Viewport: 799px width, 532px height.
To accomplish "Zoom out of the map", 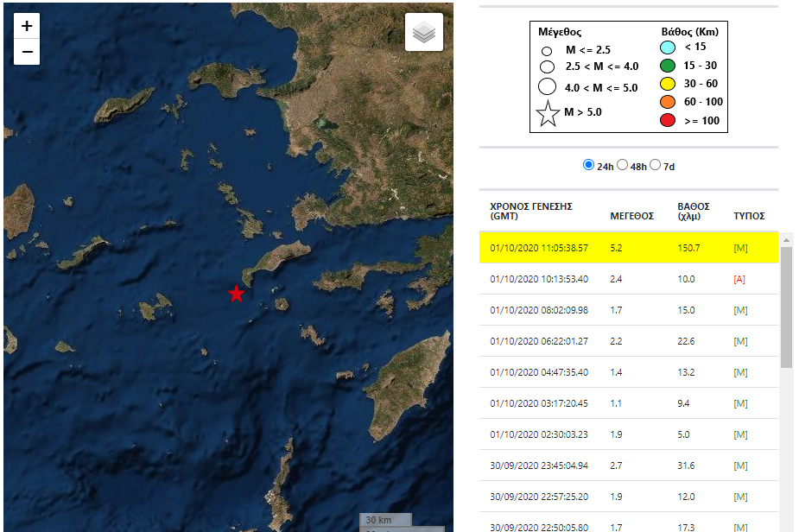I will [x=27, y=53].
